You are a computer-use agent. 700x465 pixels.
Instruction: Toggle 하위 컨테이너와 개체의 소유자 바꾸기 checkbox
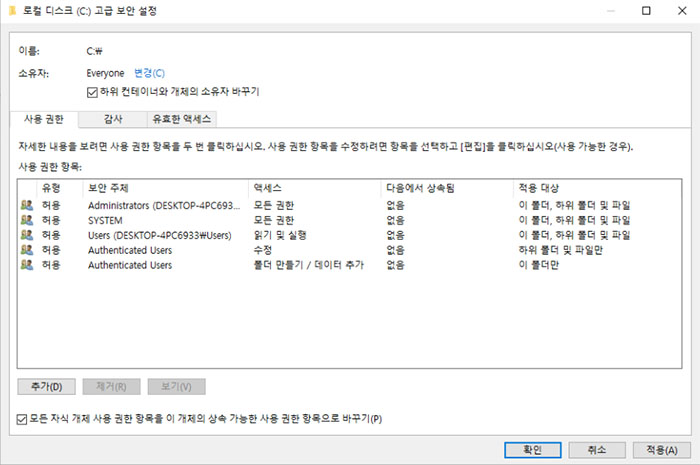[92, 92]
